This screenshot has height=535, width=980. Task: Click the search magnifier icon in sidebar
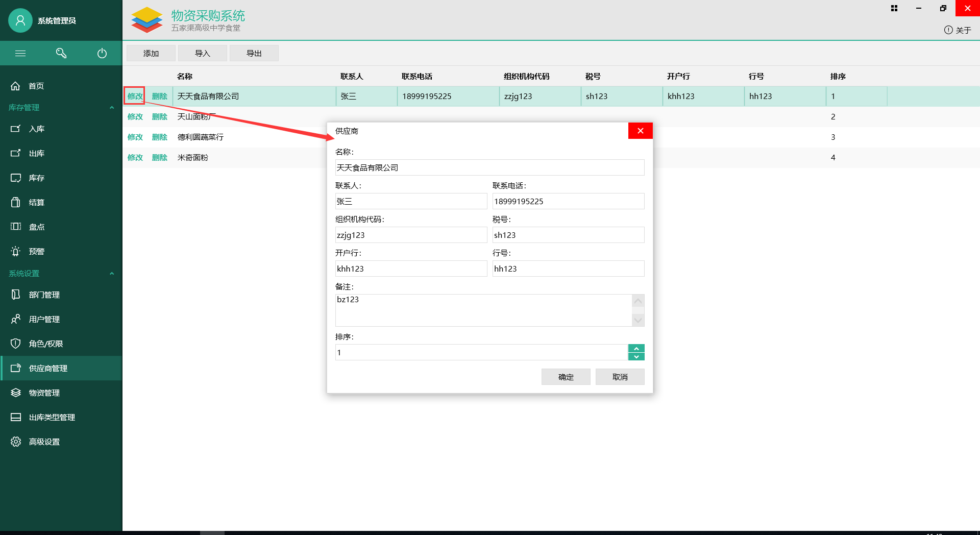tap(61, 53)
